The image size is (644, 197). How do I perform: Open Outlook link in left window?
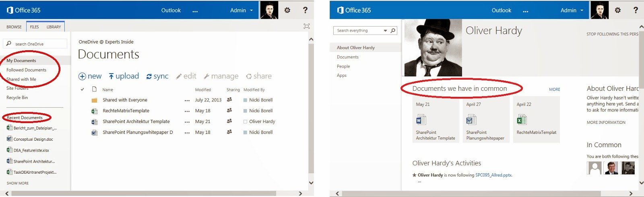point(171,10)
